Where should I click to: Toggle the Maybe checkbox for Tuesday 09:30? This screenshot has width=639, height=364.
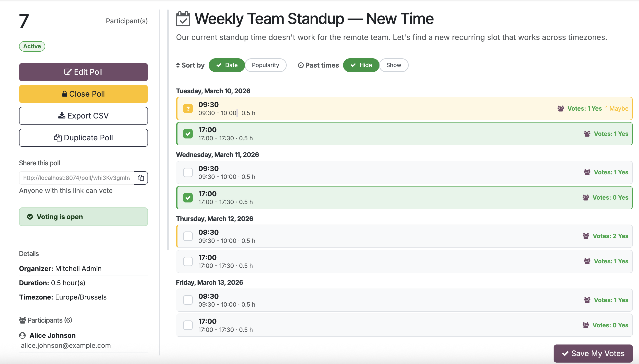188,108
